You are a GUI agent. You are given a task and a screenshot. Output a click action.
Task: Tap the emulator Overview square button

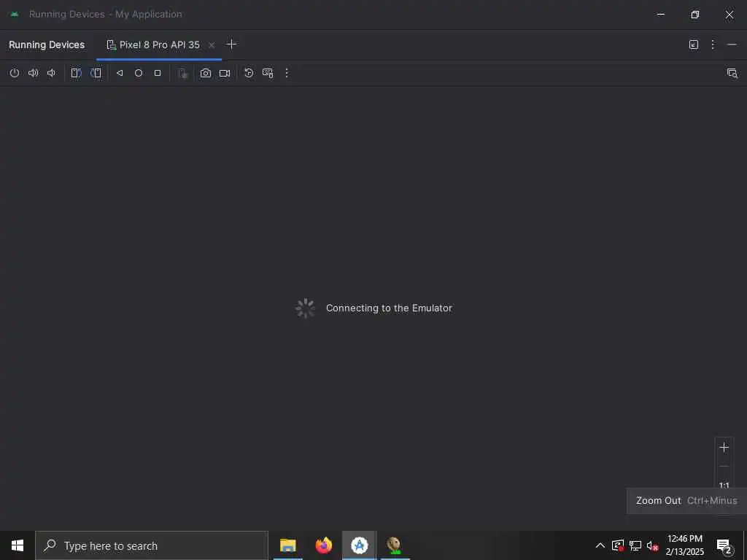tap(158, 73)
